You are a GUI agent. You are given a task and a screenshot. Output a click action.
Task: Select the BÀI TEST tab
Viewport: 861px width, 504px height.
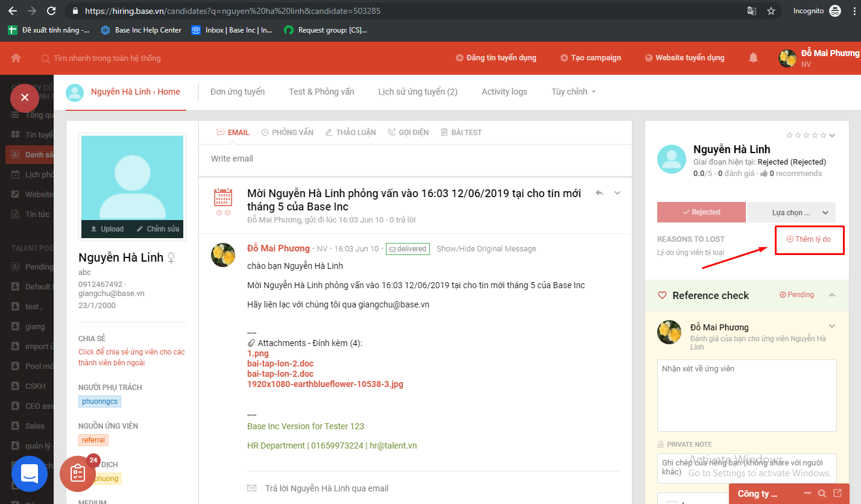click(461, 132)
